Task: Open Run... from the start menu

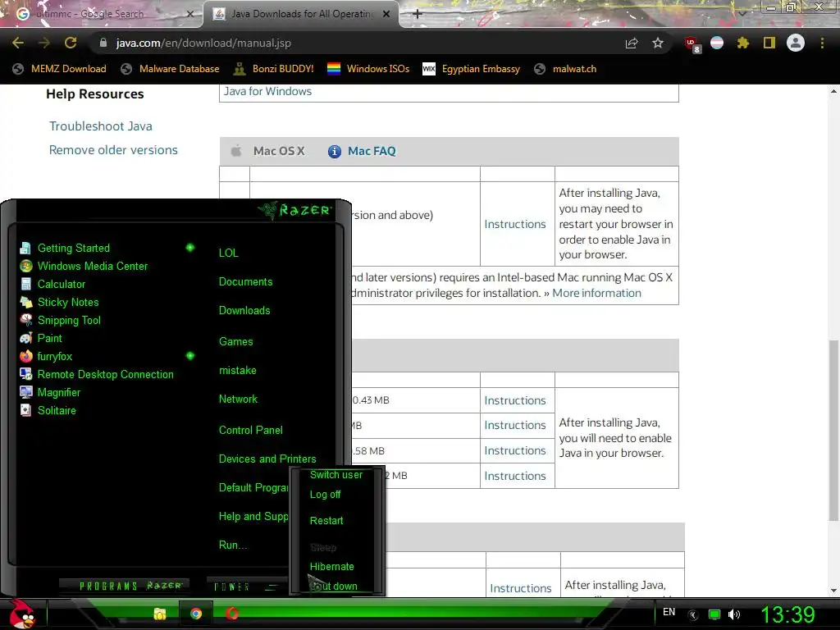Action: click(232, 546)
